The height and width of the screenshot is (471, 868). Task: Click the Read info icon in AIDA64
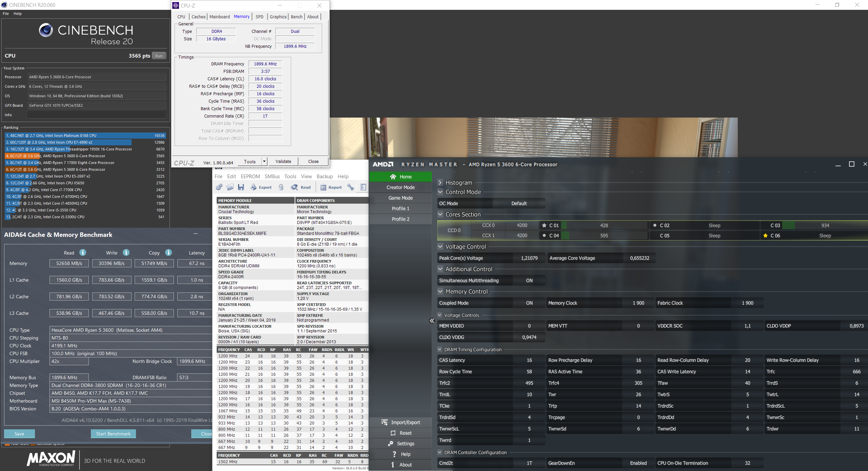(82, 252)
